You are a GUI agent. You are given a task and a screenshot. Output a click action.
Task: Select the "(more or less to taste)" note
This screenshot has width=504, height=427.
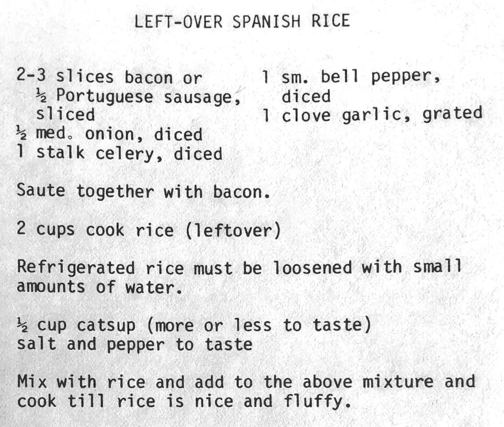click(x=260, y=325)
